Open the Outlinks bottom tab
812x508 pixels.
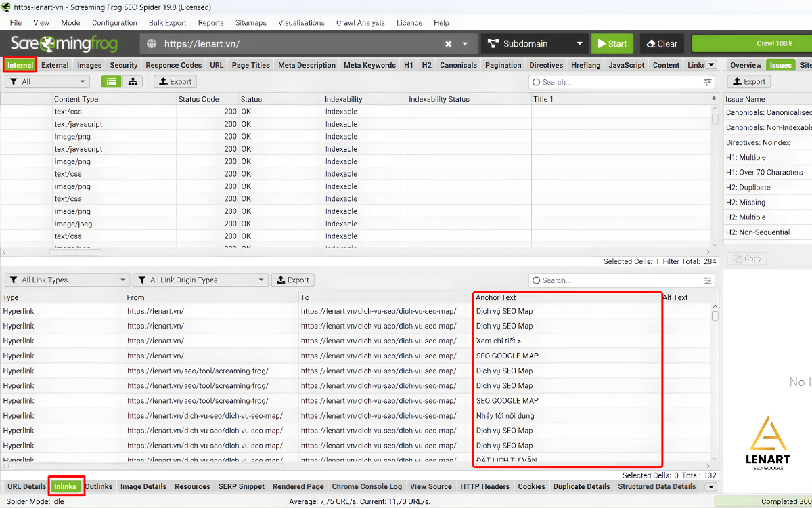coord(99,486)
